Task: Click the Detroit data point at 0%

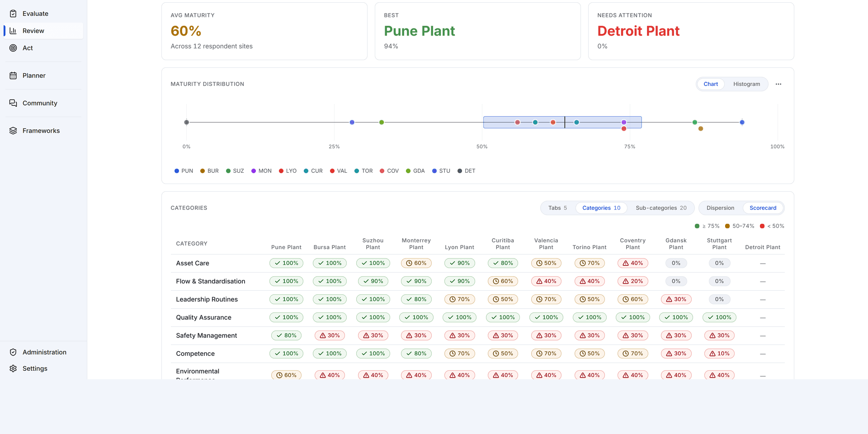Action: [187, 122]
